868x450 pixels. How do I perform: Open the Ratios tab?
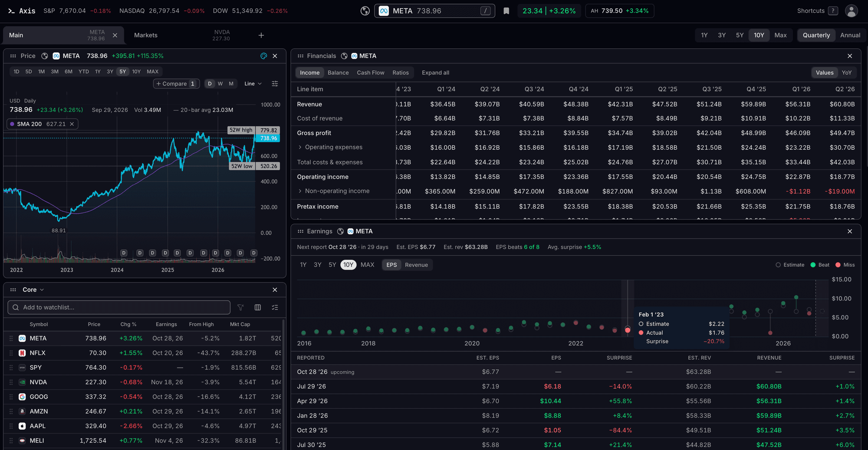tap(401, 73)
